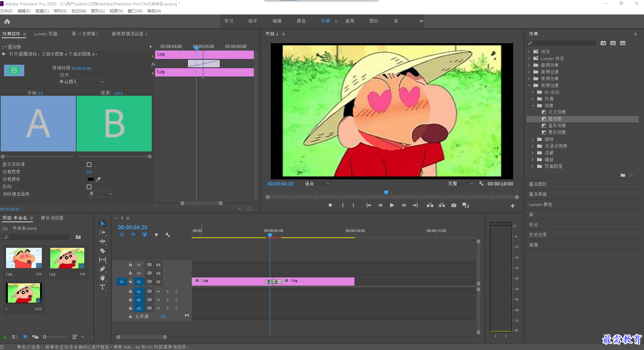Select the Slip tool
The image size is (644, 350).
(103, 260)
